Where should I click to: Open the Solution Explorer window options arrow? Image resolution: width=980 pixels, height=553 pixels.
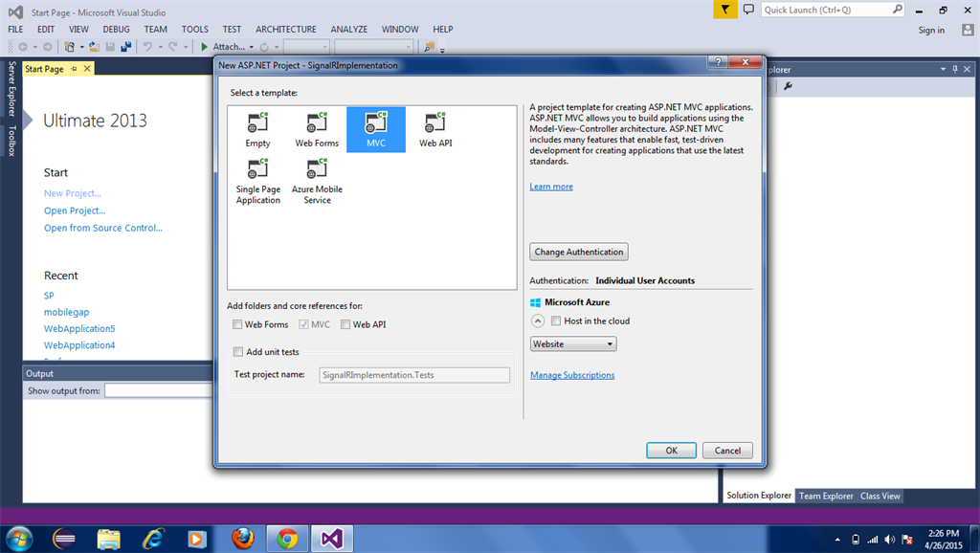943,69
